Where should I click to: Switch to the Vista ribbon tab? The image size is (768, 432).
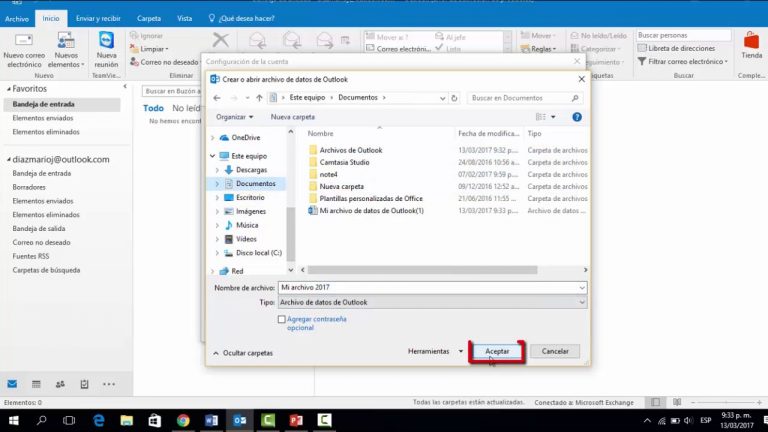[x=185, y=18]
